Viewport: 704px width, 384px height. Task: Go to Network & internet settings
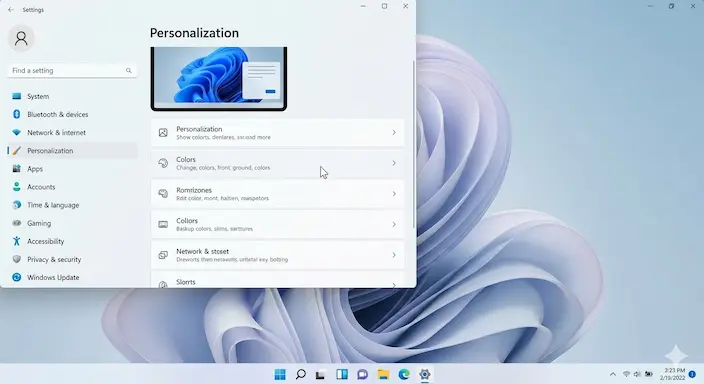72,132
